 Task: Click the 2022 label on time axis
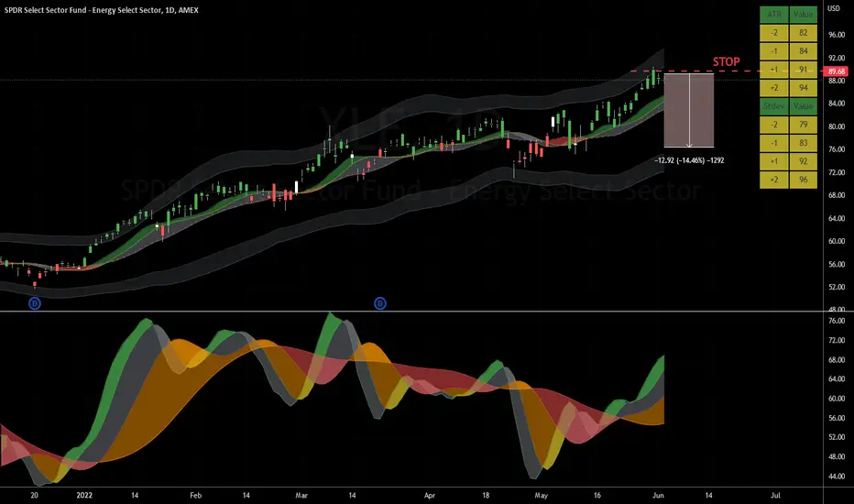click(x=84, y=495)
